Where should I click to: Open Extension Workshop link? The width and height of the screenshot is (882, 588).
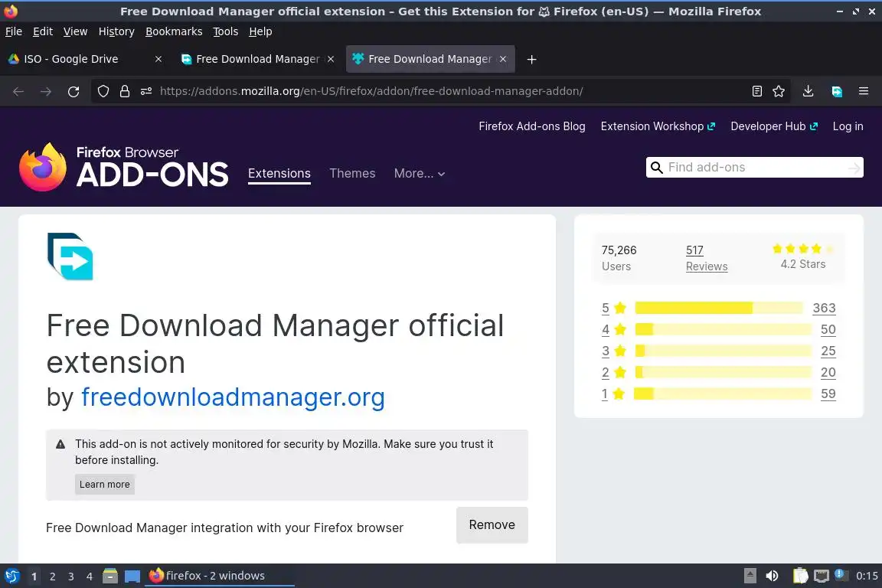tap(658, 126)
